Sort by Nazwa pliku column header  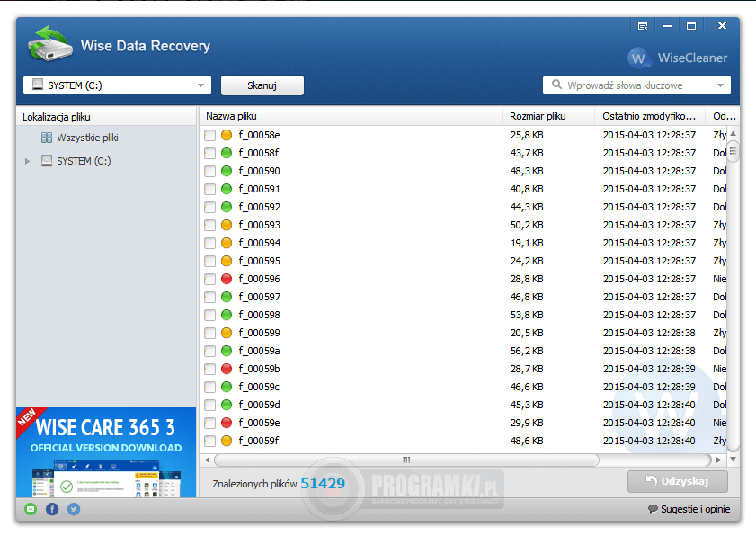click(x=351, y=116)
